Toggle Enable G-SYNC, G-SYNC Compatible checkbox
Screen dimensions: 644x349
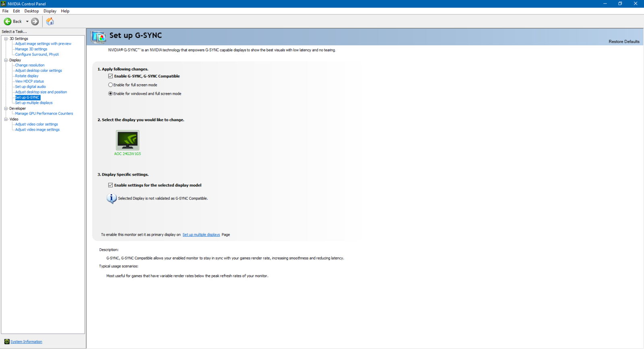[110, 76]
